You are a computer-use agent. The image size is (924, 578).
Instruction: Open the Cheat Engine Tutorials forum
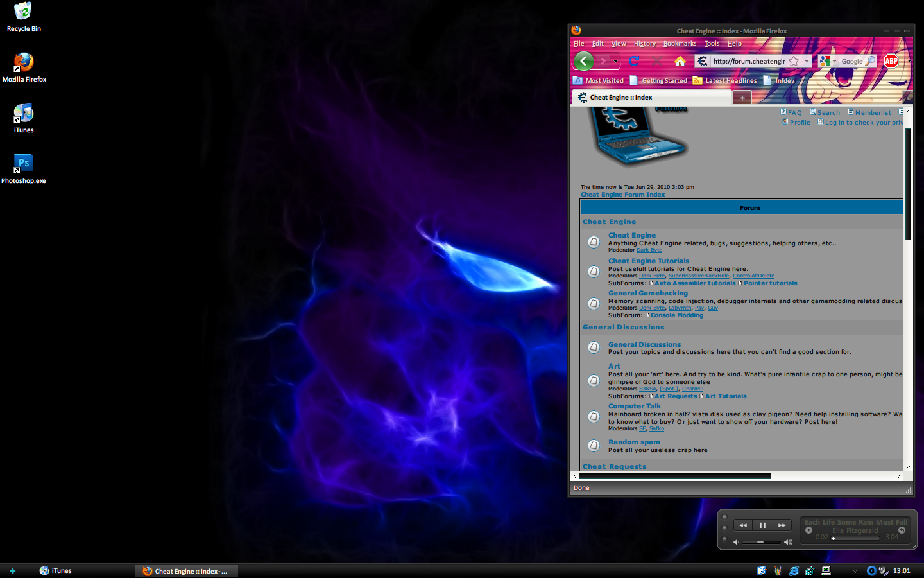coord(649,261)
